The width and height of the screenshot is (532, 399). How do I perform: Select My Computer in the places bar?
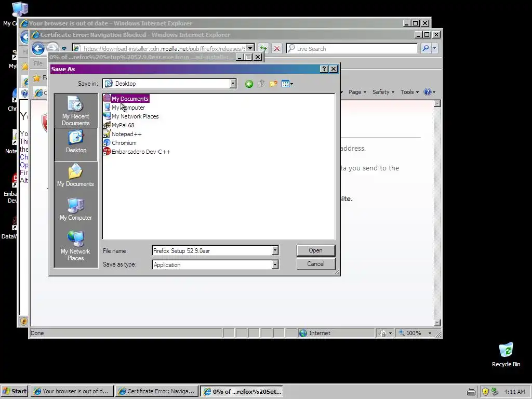(76, 209)
